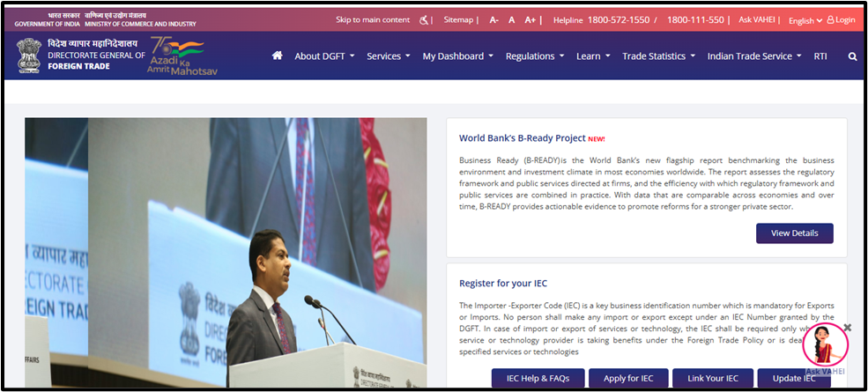Viewport: 868px width, 392px height.
Task: Click the Government of India emblem logo
Action: [29, 55]
